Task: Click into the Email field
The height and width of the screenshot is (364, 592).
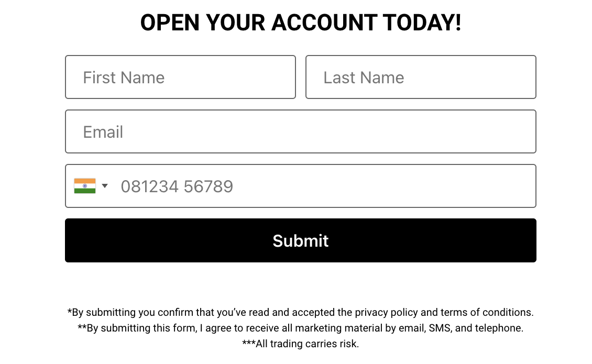Action: [x=301, y=131]
